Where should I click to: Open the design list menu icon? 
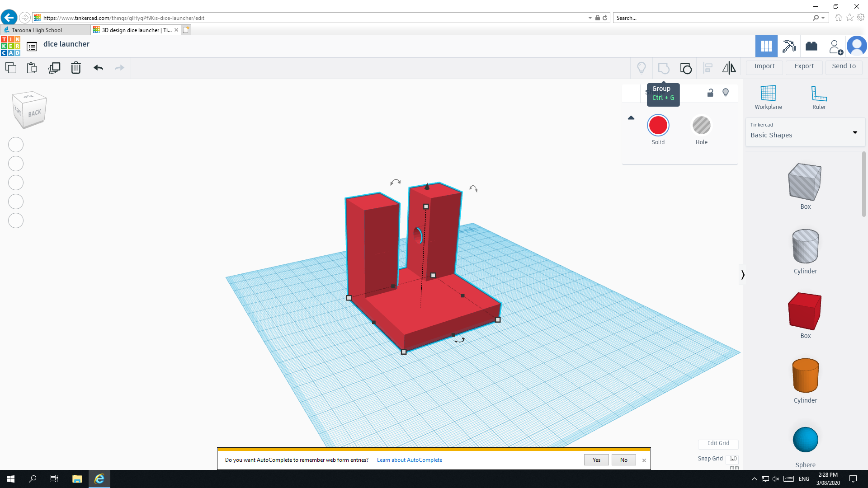pyautogui.click(x=32, y=47)
